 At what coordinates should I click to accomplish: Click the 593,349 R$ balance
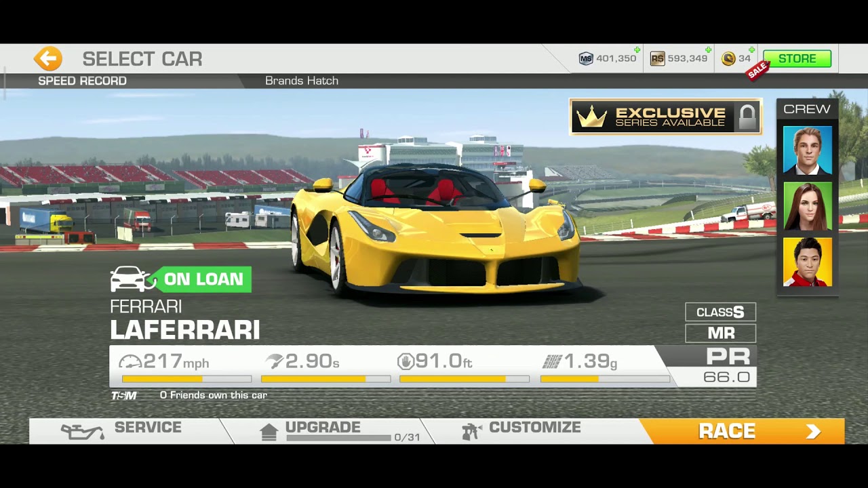point(688,59)
